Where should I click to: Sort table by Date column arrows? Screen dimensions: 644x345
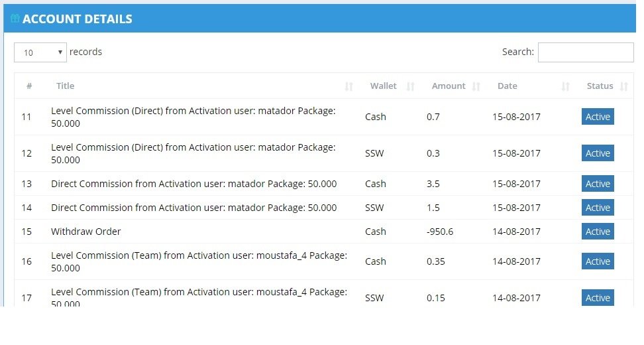(566, 86)
